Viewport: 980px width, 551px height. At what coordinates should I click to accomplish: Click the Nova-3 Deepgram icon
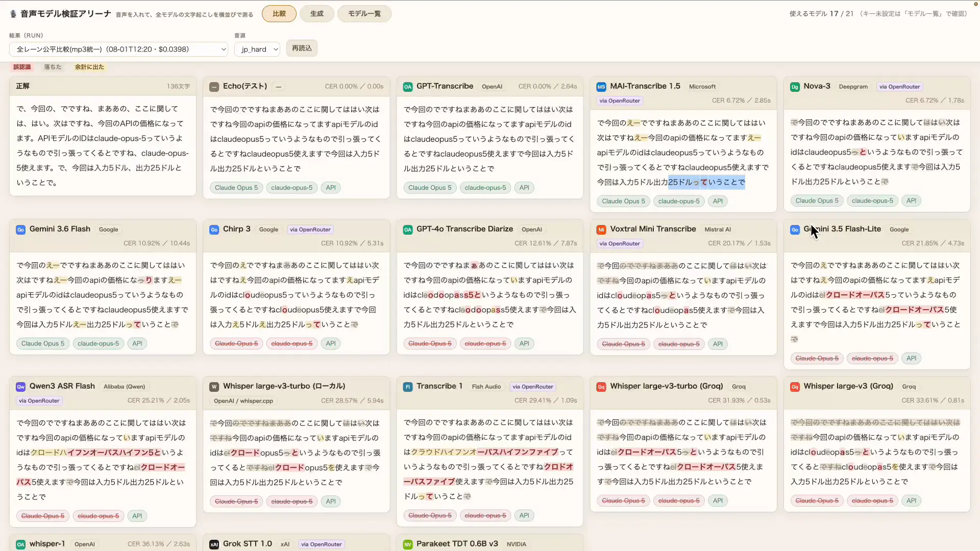[x=795, y=87]
